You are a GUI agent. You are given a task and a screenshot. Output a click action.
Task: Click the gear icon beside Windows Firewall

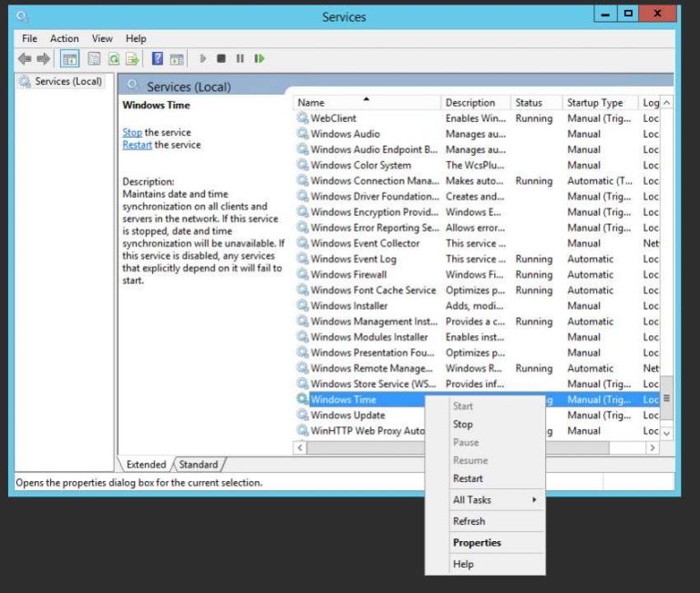(x=303, y=274)
